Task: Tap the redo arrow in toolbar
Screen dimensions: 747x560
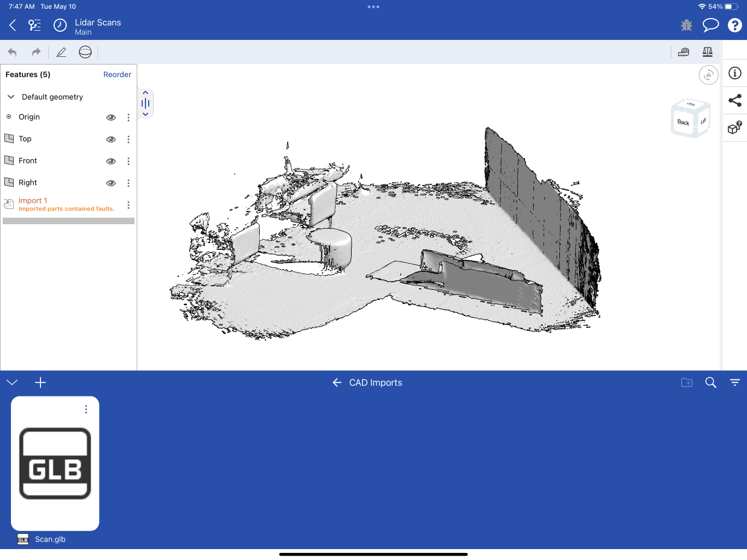Action: pyautogui.click(x=36, y=52)
